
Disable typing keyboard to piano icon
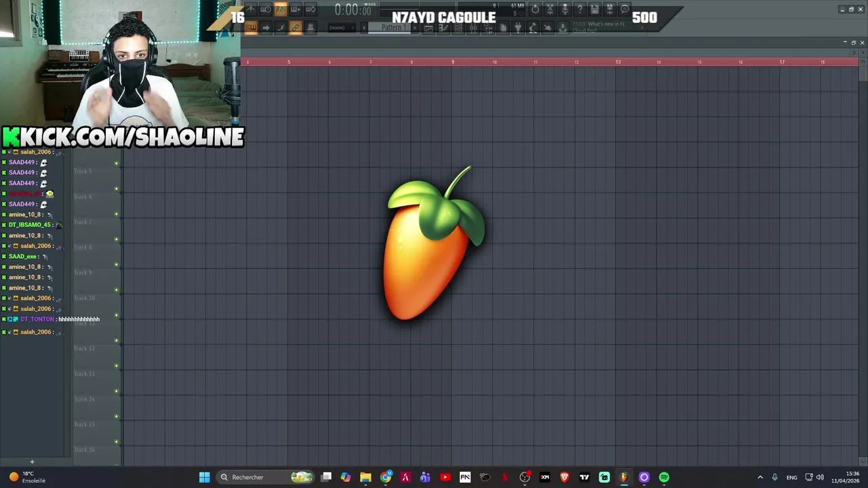251,28
